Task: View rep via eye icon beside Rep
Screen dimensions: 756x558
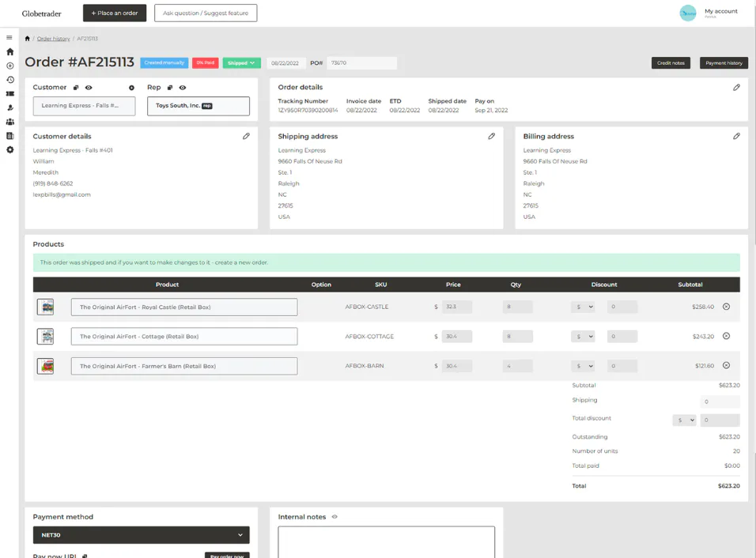Action: (182, 88)
